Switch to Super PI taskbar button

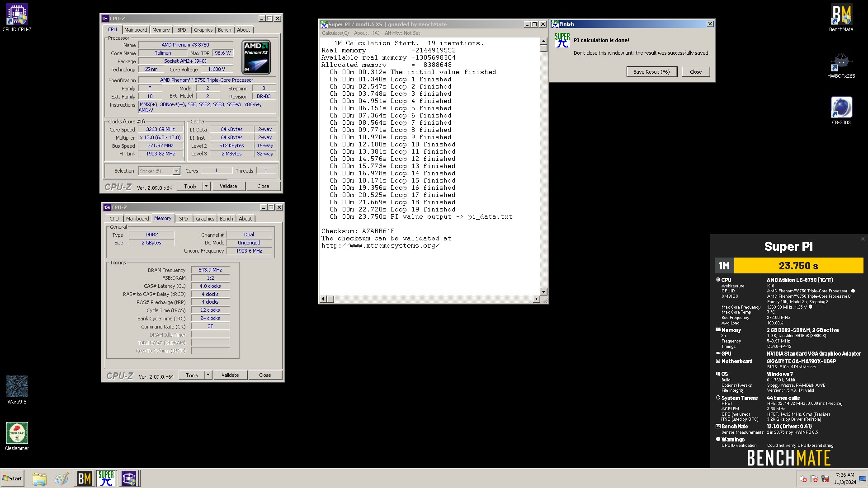[x=106, y=479]
